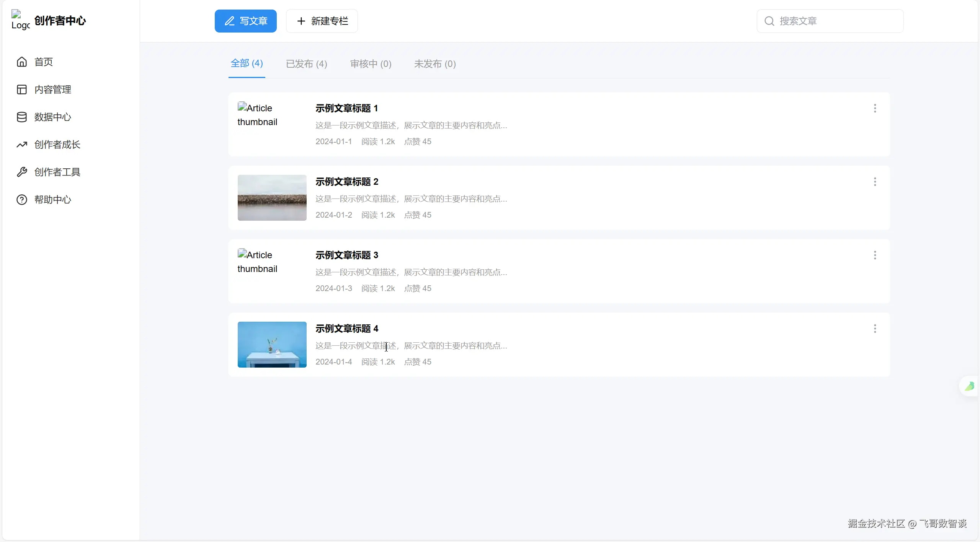Click the database icon for 数据中心
Screen dimensions: 980x542
point(22,117)
